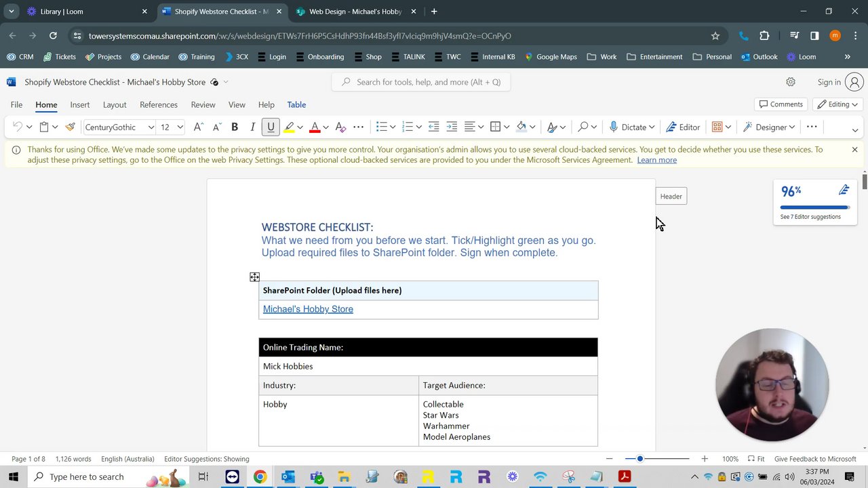Screen dimensions: 868x488
Task: Click the shading paint bucket icon
Action: [521, 127]
